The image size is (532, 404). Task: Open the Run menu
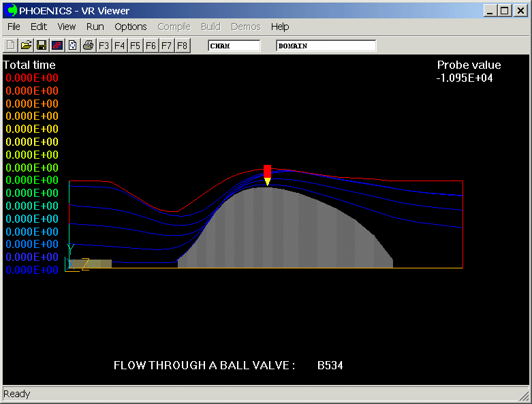95,27
